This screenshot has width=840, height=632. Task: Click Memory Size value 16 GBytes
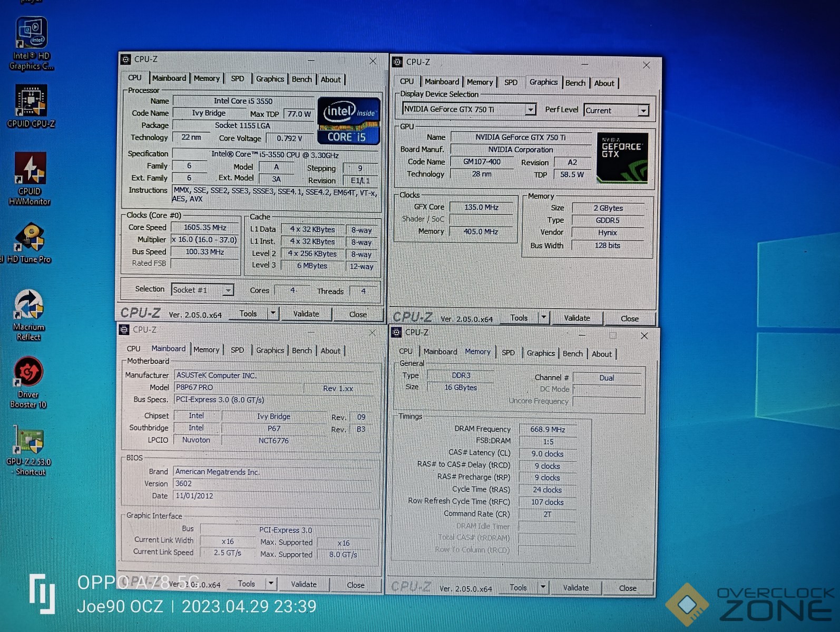[461, 387]
